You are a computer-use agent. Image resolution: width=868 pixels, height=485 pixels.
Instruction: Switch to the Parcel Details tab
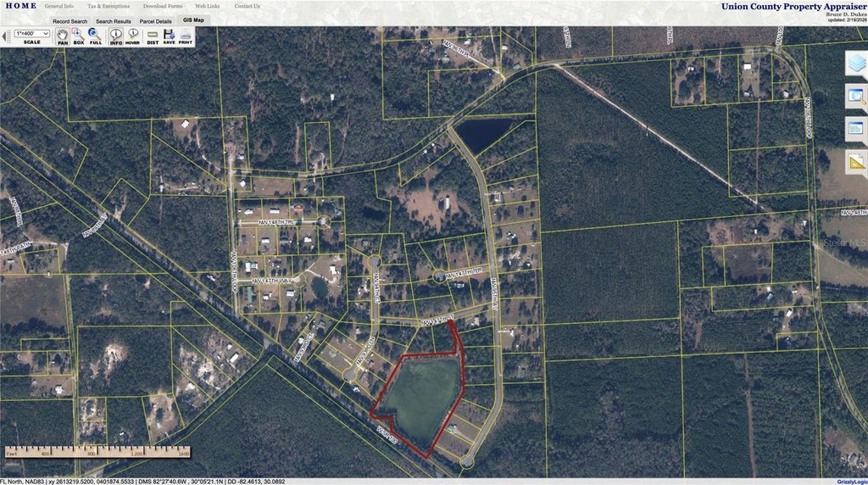coord(155,21)
